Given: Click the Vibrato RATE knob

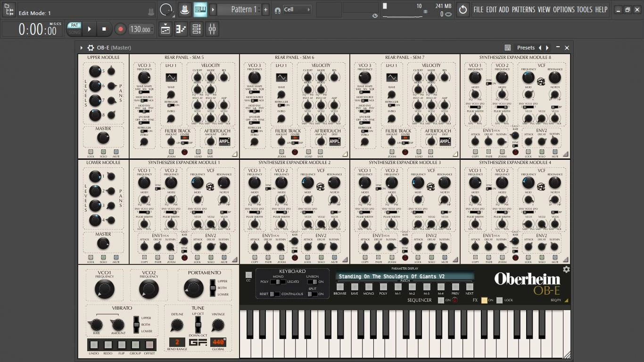Looking at the screenshot, I should (x=96, y=325).
